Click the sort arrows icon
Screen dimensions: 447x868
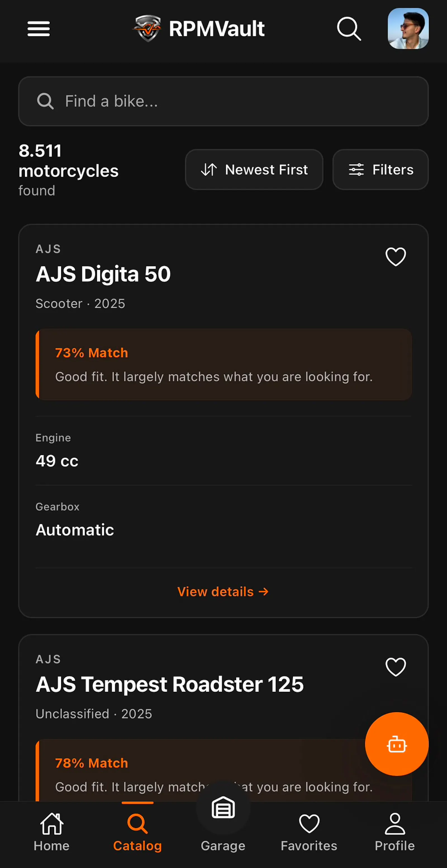[x=209, y=169]
